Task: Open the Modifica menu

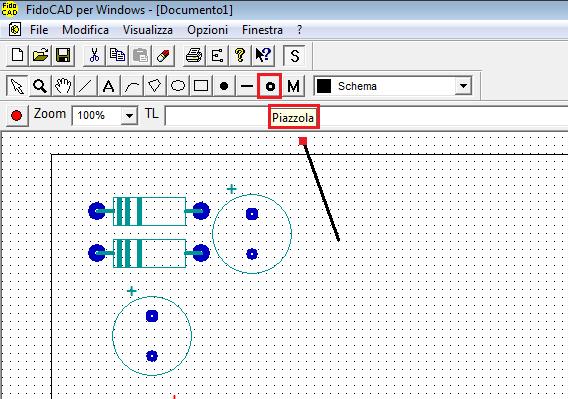Action: [x=85, y=30]
